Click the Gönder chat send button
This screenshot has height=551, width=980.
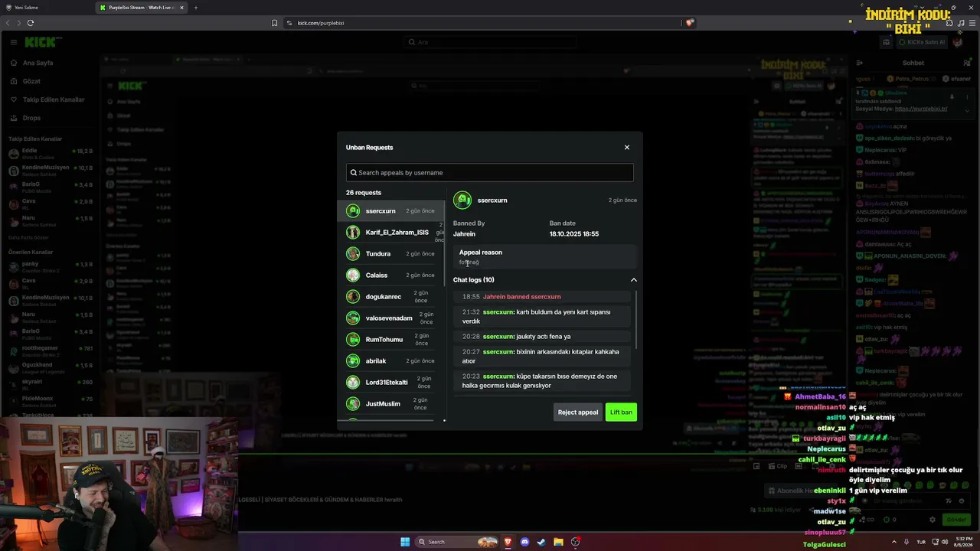point(956,520)
